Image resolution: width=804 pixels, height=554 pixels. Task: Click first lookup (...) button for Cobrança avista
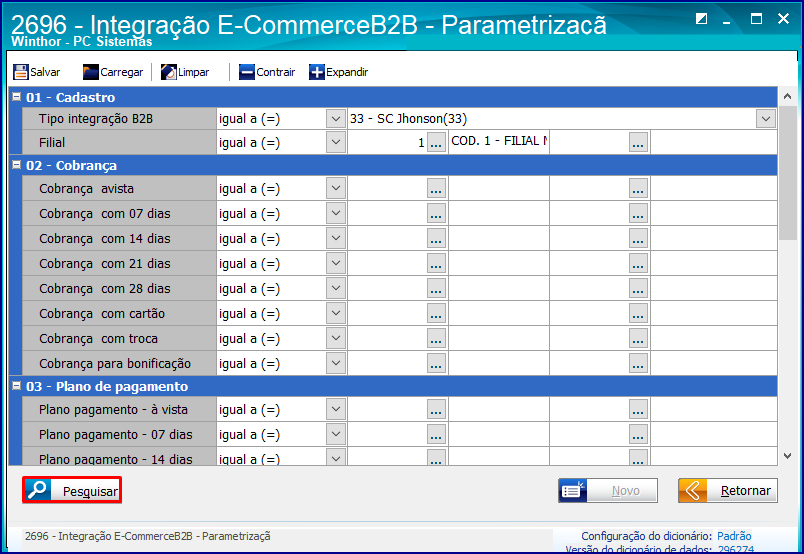[x=436, y=189]
